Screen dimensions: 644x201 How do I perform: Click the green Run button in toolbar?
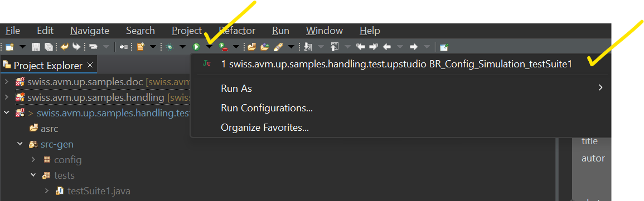tap(196, 47)
